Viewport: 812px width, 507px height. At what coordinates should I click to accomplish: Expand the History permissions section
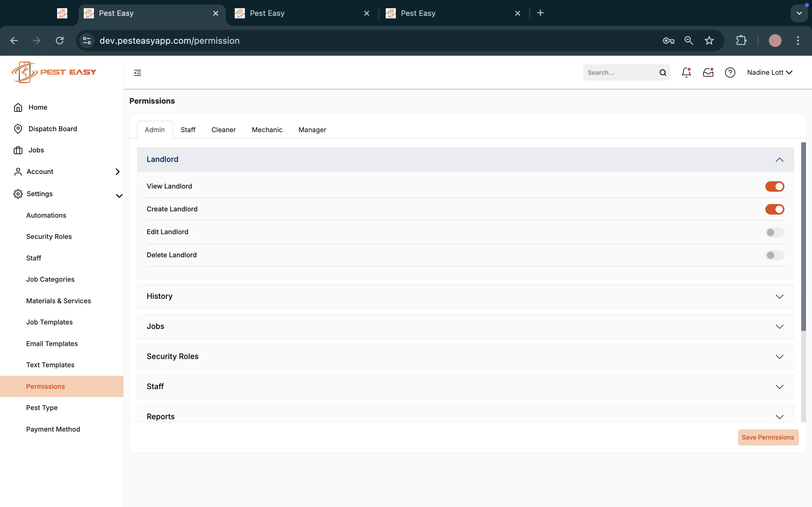point(465,296)
